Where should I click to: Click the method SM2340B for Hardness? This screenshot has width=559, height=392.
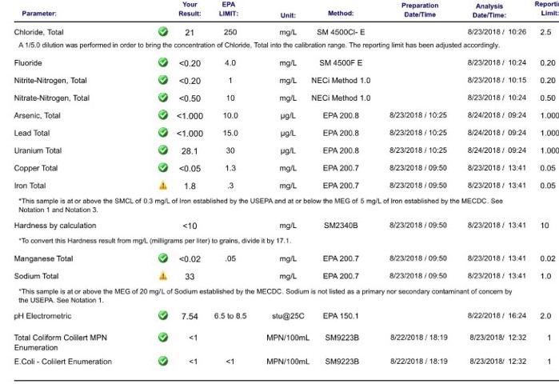[341, 226]
